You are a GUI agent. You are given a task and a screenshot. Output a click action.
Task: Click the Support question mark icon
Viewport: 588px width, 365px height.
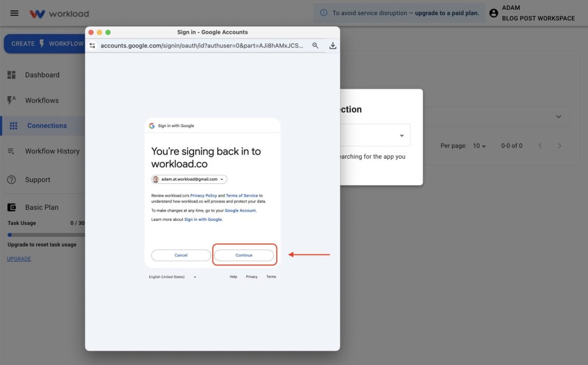pos(11,179)
